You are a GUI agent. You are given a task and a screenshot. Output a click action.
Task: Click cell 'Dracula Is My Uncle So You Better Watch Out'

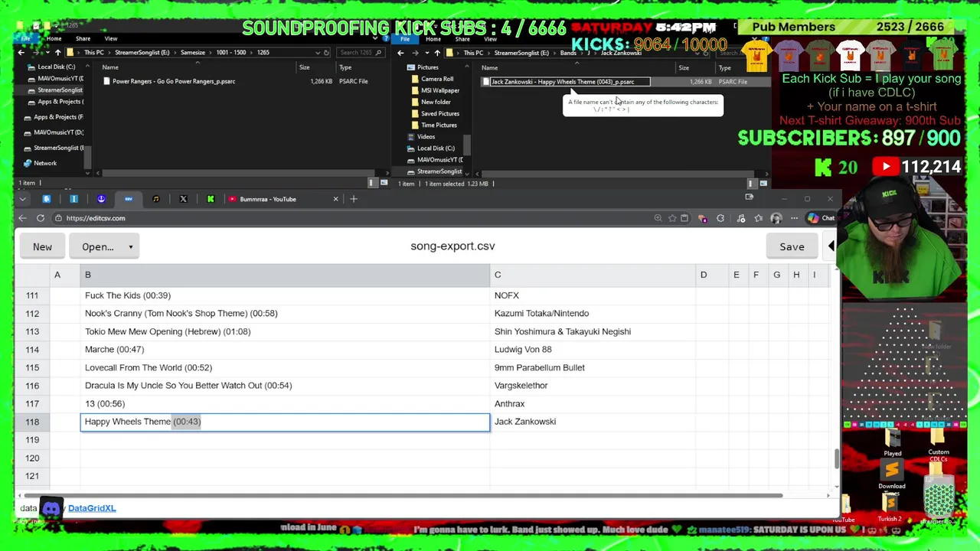click(x=285, y=385)
